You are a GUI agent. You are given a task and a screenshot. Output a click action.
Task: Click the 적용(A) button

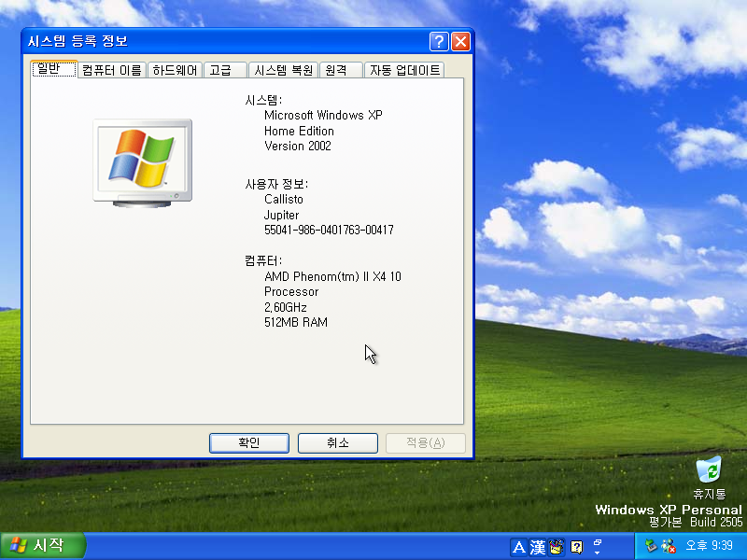[426, 443]
